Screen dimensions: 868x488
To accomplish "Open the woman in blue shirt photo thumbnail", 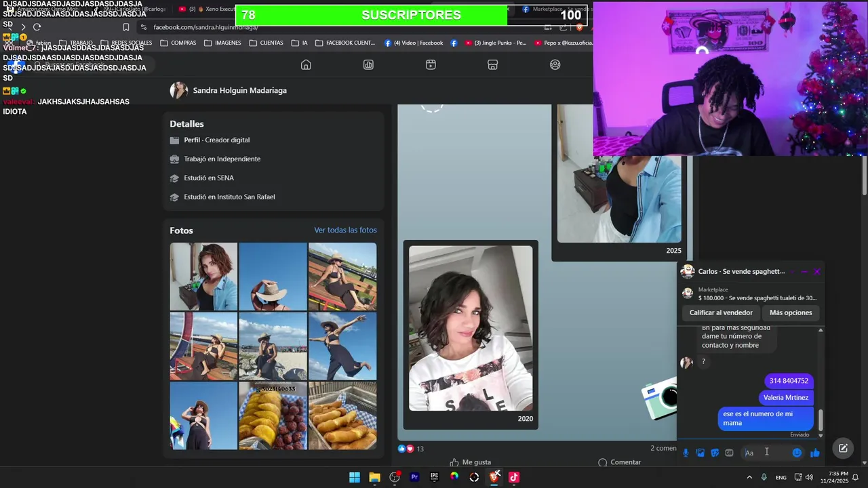I will [x=203, y=277].
